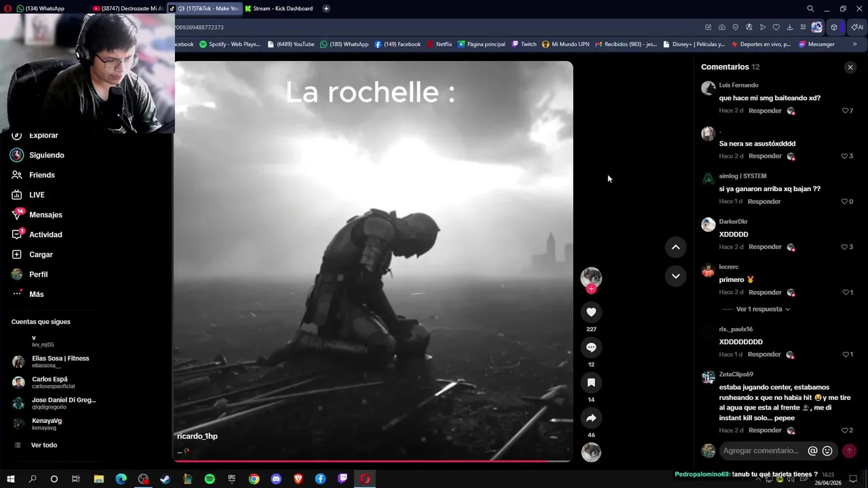Seek using the red video progress bar
The image size is (868, 488).
click(373, 461)
